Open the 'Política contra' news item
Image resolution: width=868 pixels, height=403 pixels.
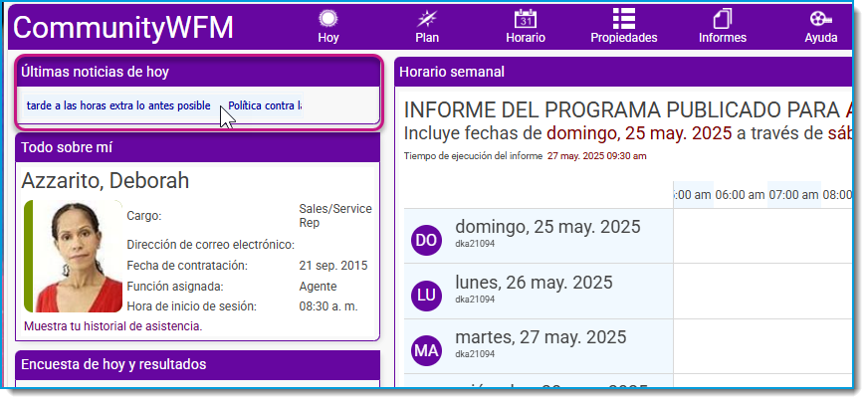265,105
